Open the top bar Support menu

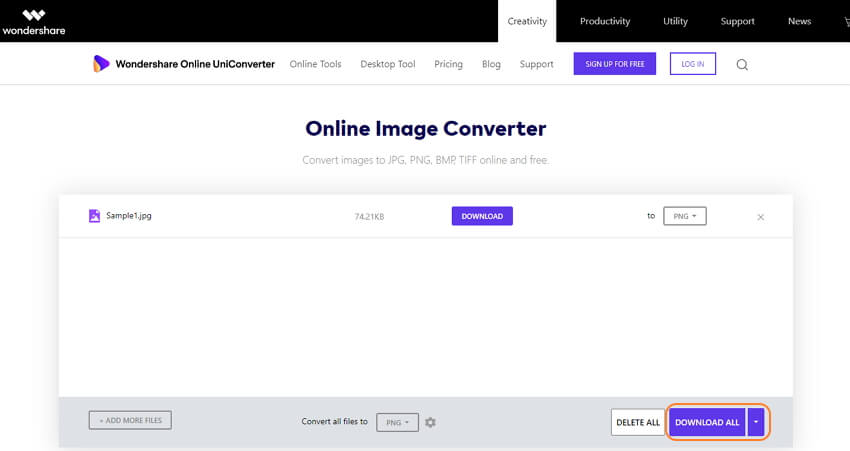[737, 21]
